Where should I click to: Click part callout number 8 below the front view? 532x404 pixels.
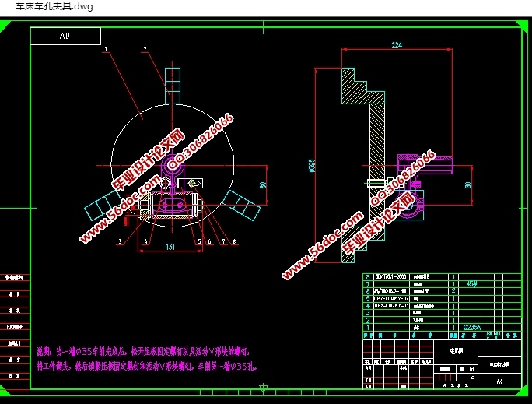pyautogui.click(x=233, y=242)
